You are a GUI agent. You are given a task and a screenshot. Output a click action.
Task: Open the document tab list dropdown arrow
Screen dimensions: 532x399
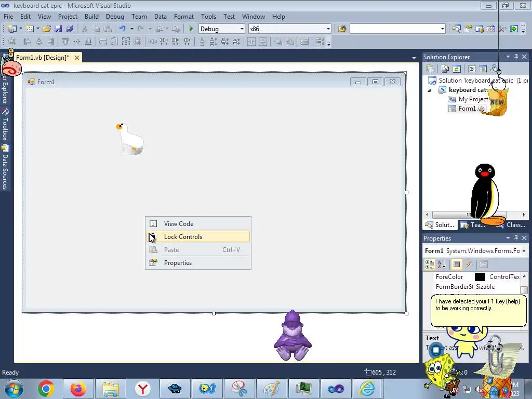[414, 58]
